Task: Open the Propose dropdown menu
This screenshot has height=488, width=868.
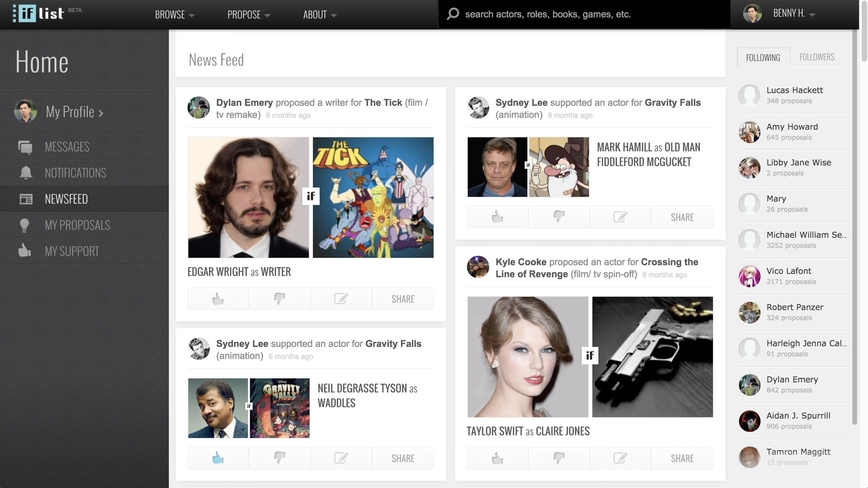Action: 249,14
